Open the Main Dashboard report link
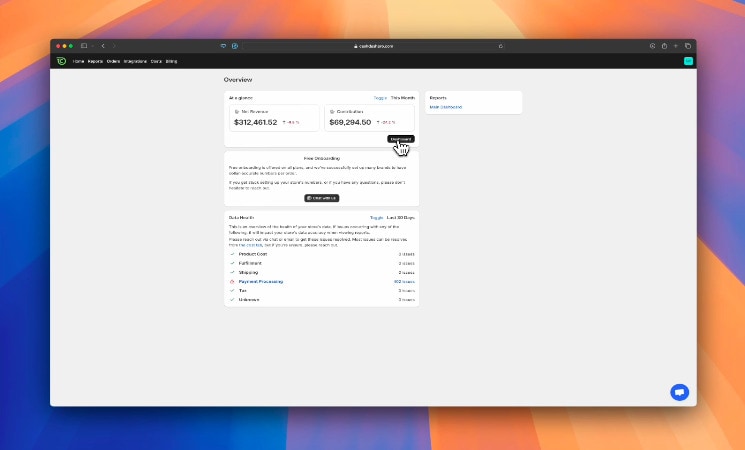 (x=446, y=107)
